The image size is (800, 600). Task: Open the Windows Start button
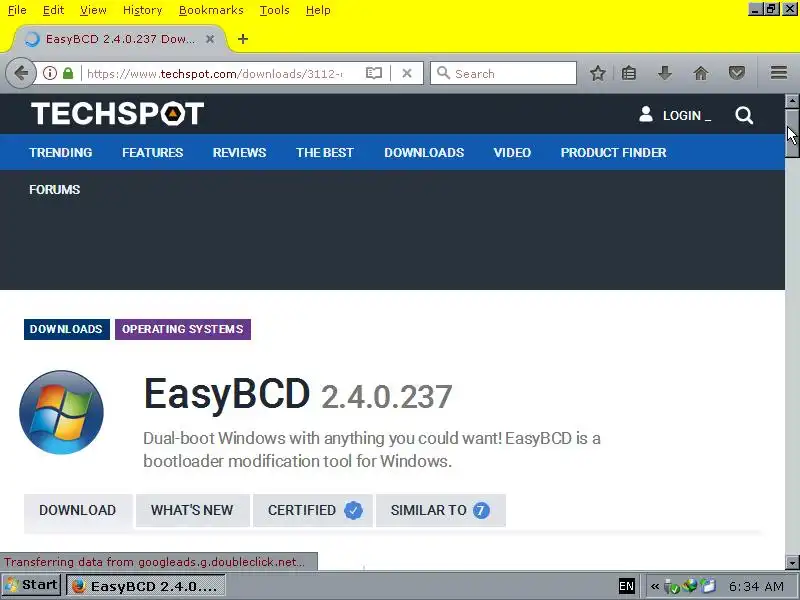(x=32, y=586)
